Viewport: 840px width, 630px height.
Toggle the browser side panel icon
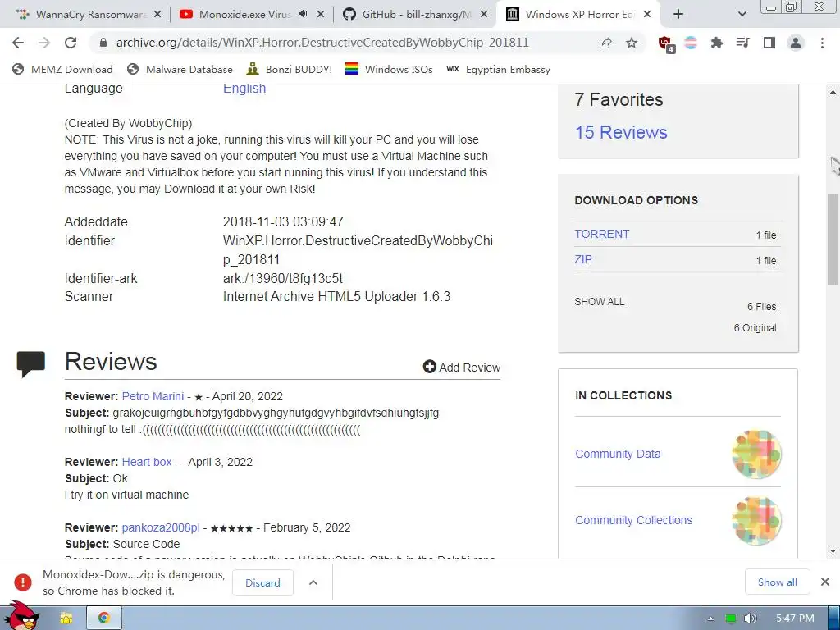pos(769,43)
